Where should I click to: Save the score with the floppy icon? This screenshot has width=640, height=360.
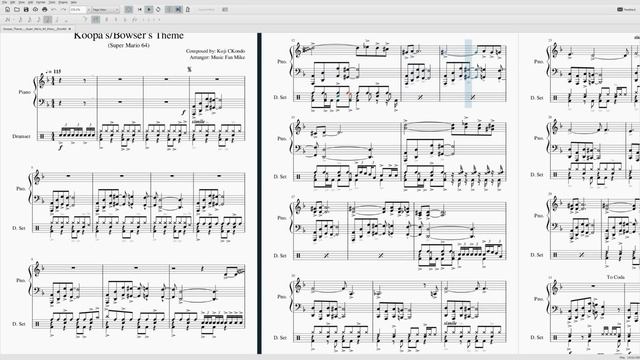coord(26,9)
